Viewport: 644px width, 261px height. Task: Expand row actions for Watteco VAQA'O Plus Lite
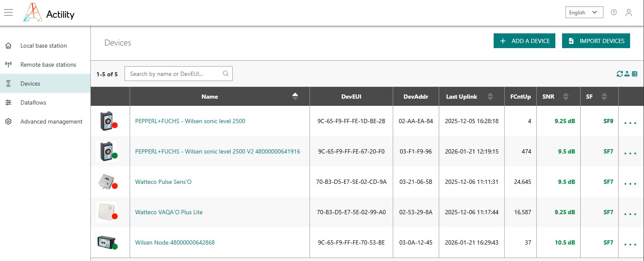tap(630, 213)
